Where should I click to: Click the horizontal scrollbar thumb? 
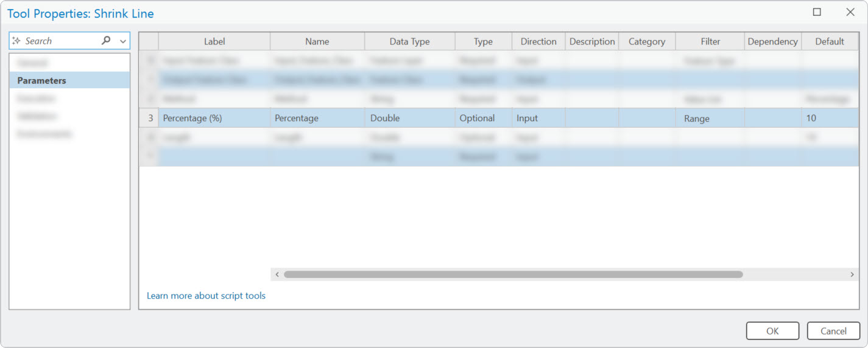pyautogui.click(x=513, y=274)
